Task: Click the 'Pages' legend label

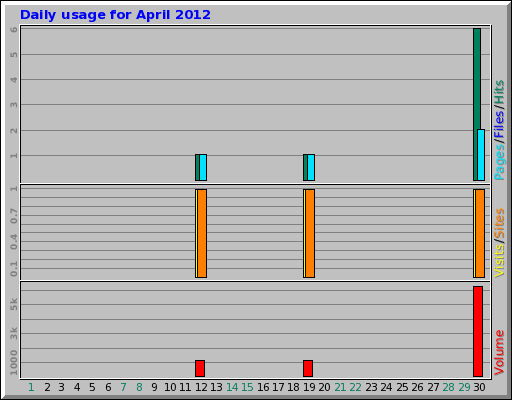Action: [x=499, y=162]
